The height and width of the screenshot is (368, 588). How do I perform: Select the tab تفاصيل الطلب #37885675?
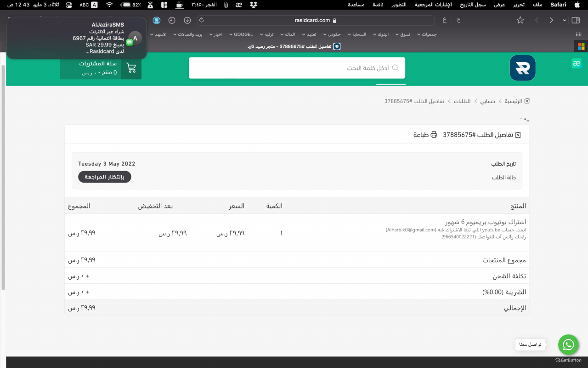coord(294,46)
